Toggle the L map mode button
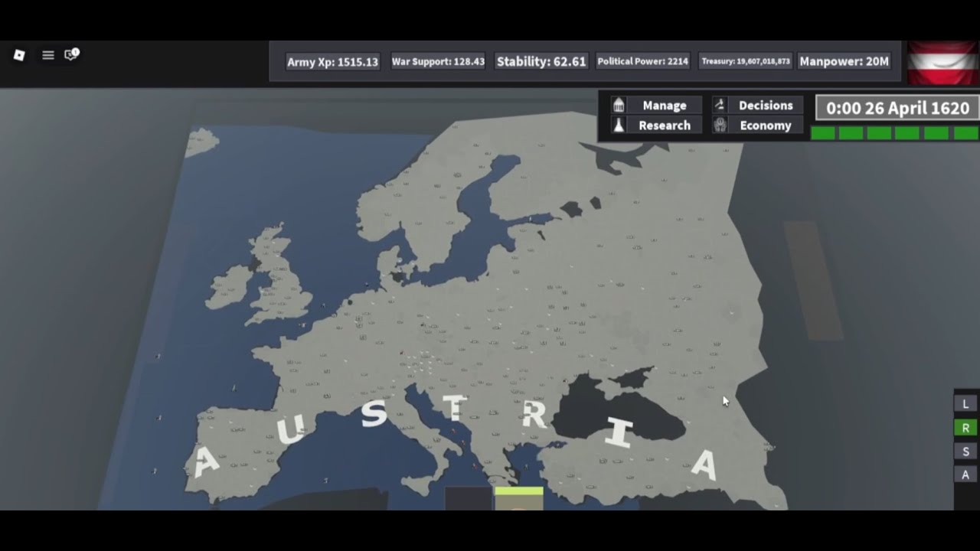980x551 pixels. pos(965,404)
